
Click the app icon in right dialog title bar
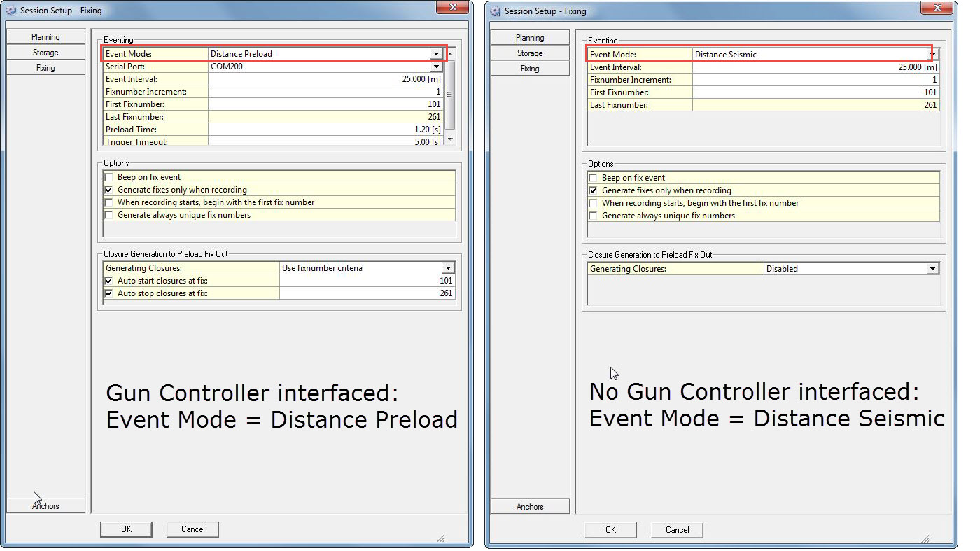pos(496,11)
